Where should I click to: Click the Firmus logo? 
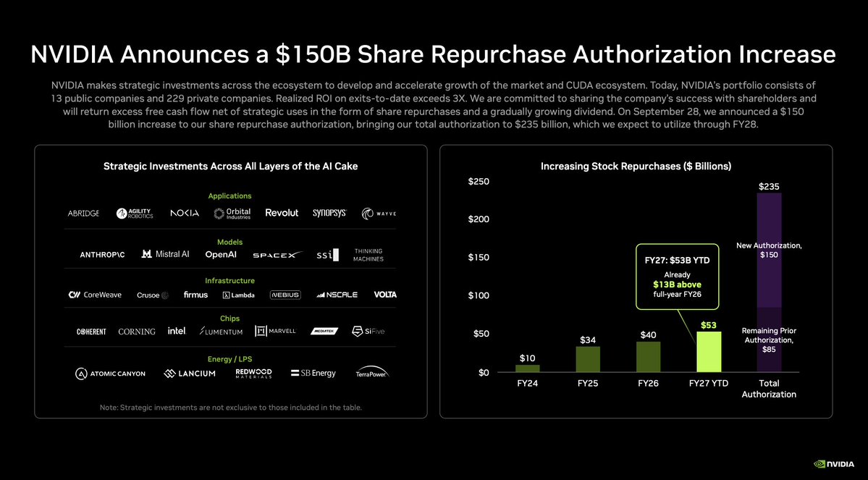tap(195, 295)
